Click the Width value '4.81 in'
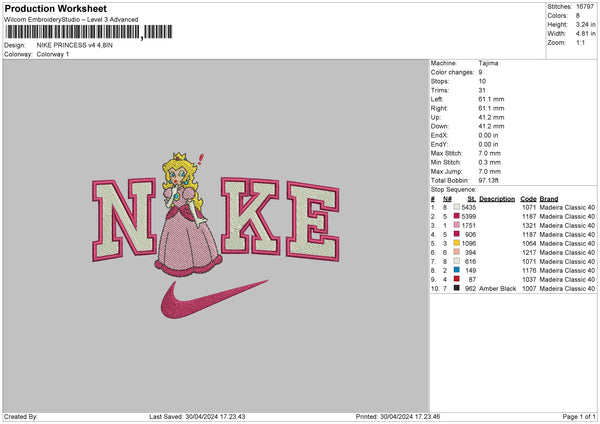This screenshot has width=600, height=424. pyautogui.click(x=585, y=34)
